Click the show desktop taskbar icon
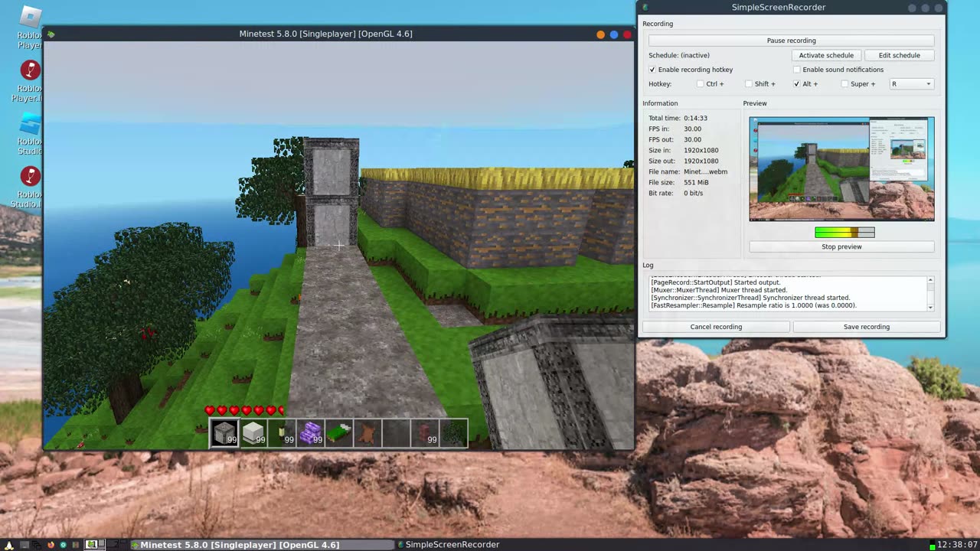Screen dimensions: 980x551 (24, 544)
